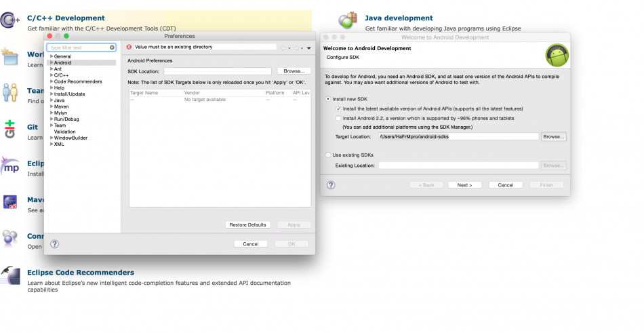Open the C/C++ Development welcome icon

pyautogui.click(x=10, y=20)
